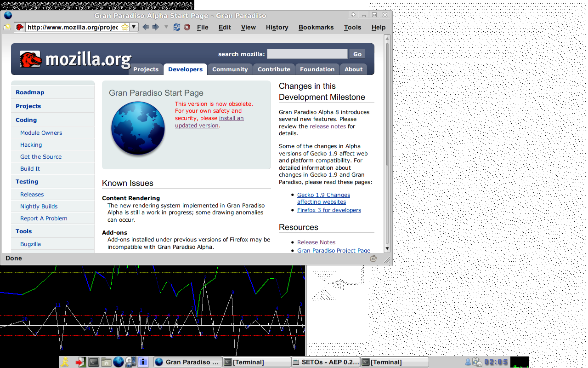588x368 pixels.
Task: Open the Coding sidebar link
Action: tap(26, 120)
